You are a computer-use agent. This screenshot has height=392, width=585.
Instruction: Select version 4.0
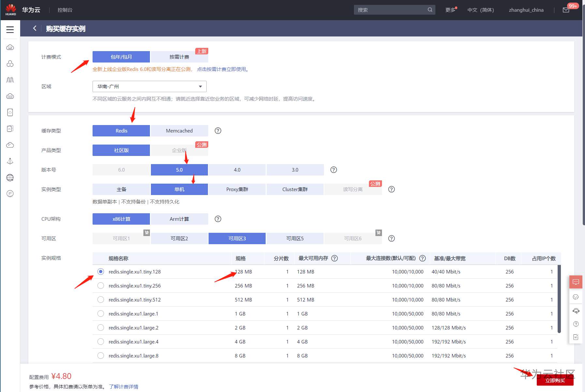[x=237, y=170]
